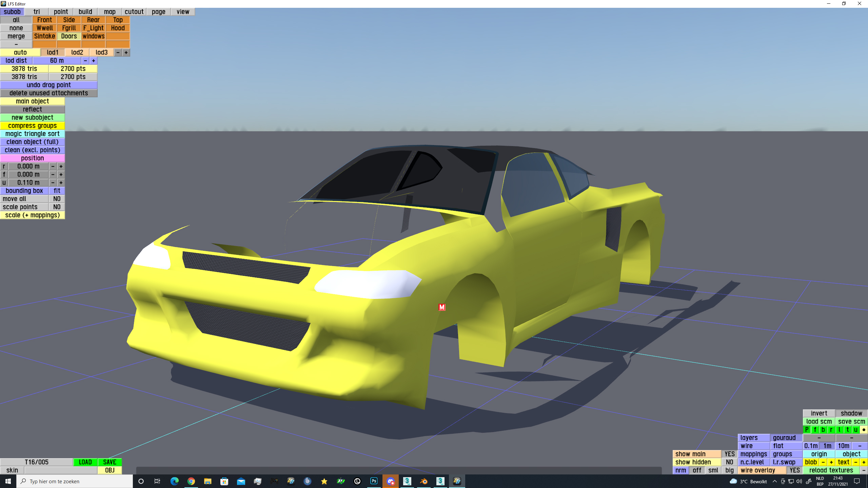Image resolution: width=868 pixels, height=488 pixels.
Task: Toggle show hidden NO setting
Action: [729, 462]
